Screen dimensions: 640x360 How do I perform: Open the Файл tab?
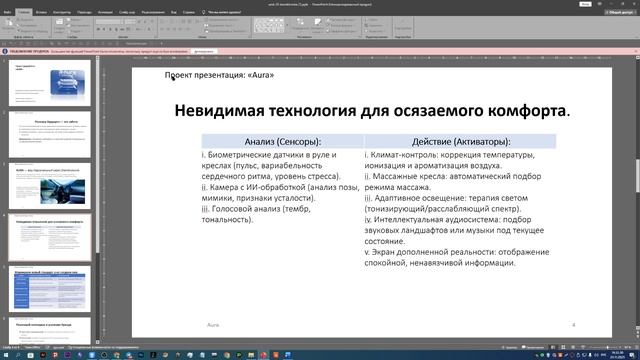tap(7, 12)
